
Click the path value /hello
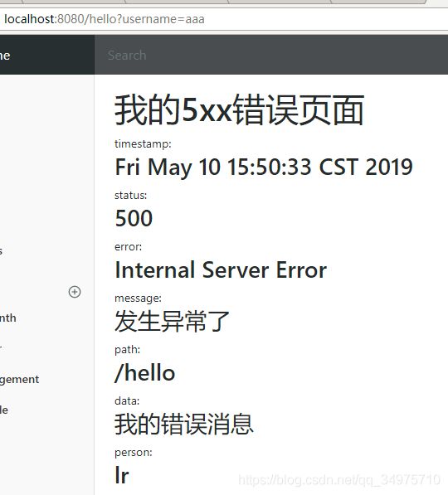145,373
